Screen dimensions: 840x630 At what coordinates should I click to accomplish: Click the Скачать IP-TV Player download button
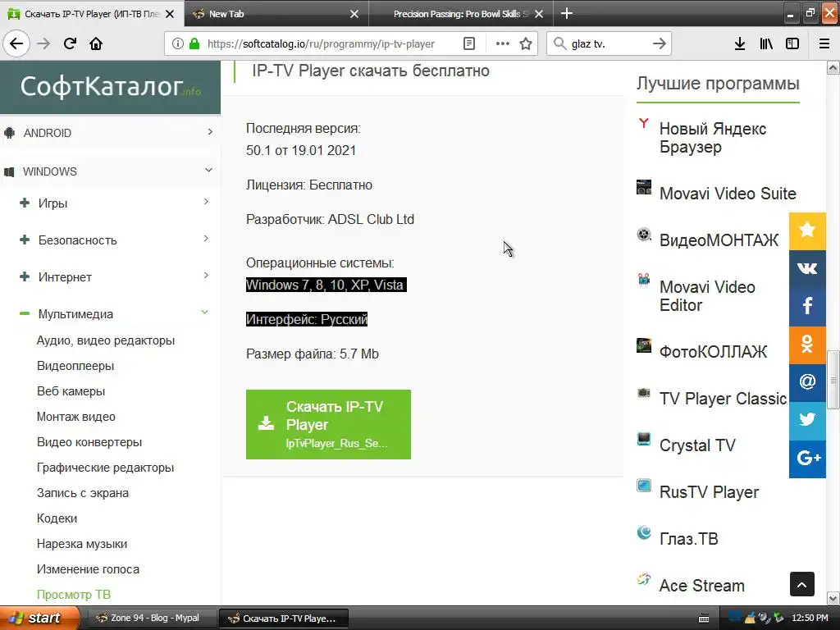tap(328, 424)
